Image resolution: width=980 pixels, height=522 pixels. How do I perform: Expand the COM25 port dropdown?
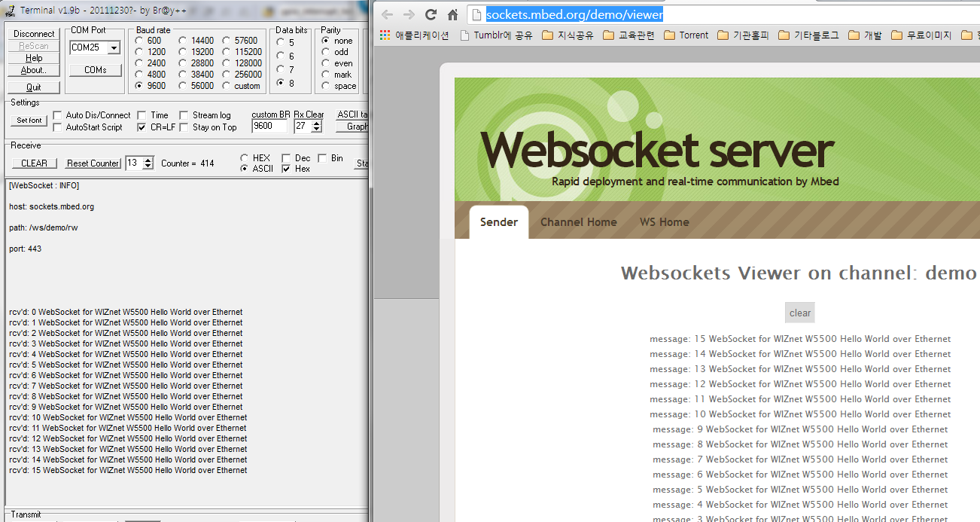point(114,48)
